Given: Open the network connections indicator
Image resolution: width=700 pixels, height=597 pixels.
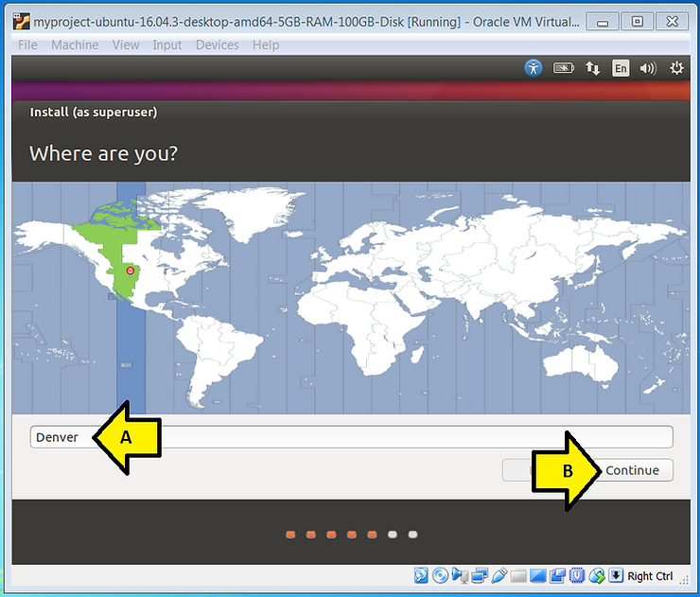Looking at the screenshot, I should click(x=592, y=68).
